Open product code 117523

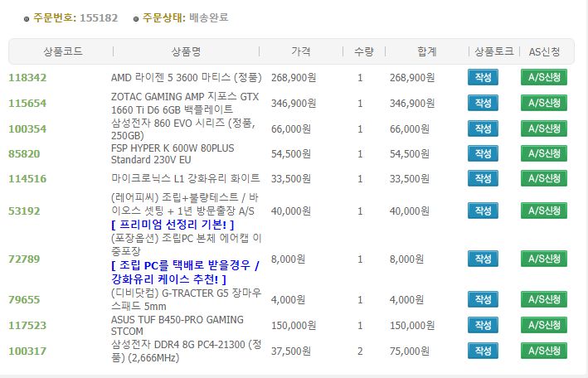coord(27,325)
